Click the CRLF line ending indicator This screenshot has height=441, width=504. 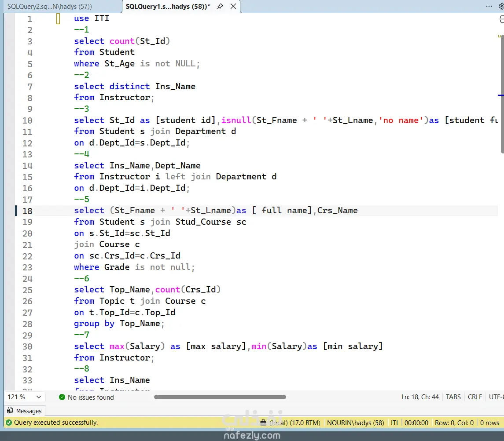point(475,397)
